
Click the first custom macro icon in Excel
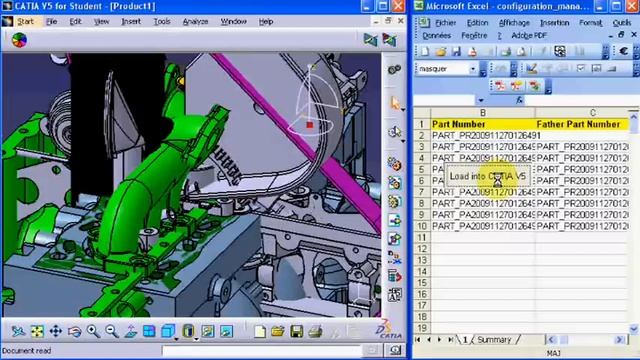point(500,86)
